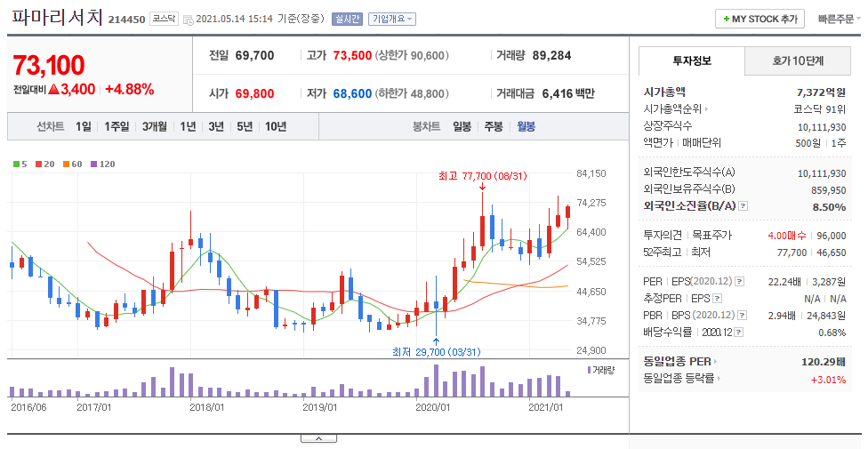Click the +3.01% sector change rate
Image resolution: width=868 pixels, height=449 pixels.
point(828,380)
